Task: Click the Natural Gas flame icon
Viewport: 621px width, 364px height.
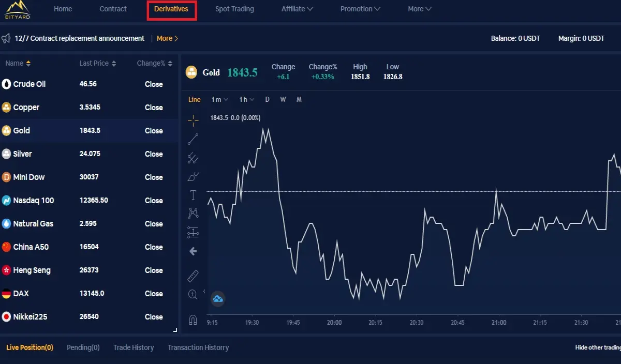Action: coord(6,223)
